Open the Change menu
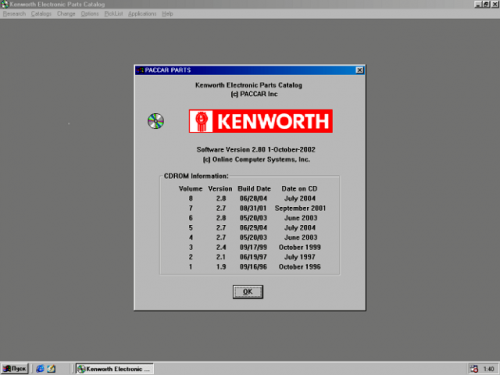 pyautogui.click(x=66, y=14)
